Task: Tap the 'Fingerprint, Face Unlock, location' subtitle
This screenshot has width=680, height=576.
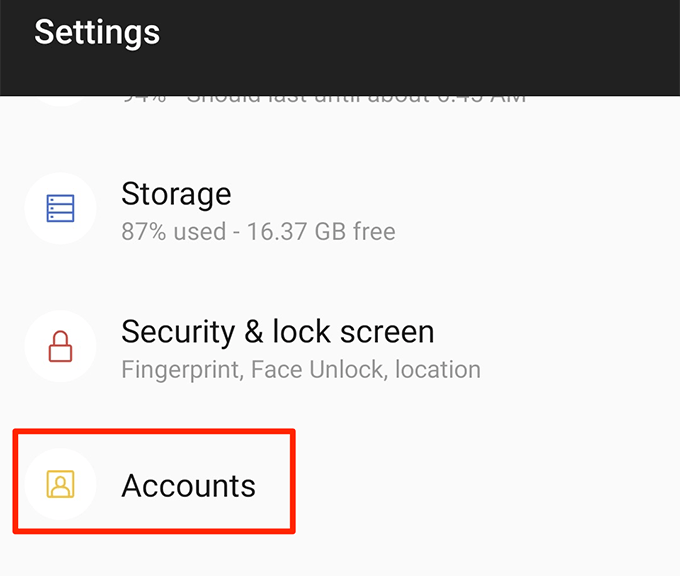Action: (300, 370)
